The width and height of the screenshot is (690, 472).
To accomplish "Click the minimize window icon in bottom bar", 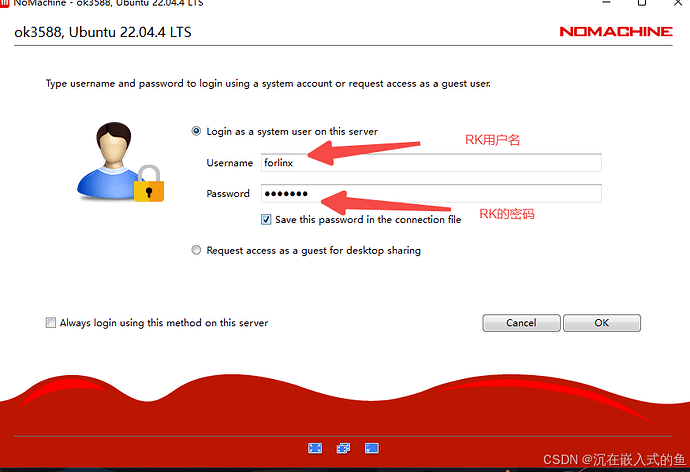I will click(x=372, y=448).
